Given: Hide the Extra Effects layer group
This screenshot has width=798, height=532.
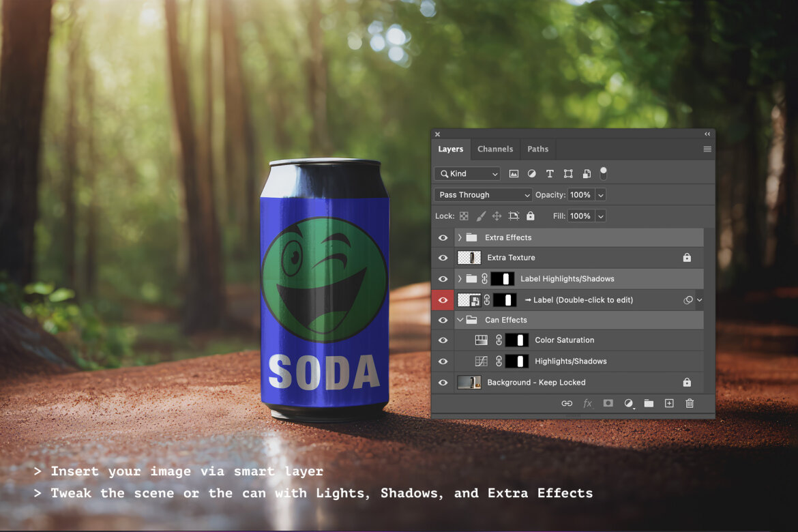Looking at the screenshot, I should (443, 237).
